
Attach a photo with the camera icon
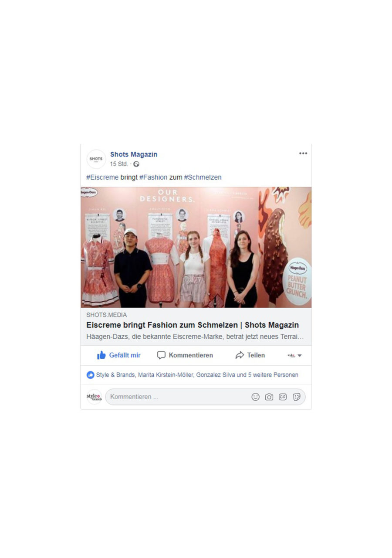pyautogui.click(x=269, y=397)
